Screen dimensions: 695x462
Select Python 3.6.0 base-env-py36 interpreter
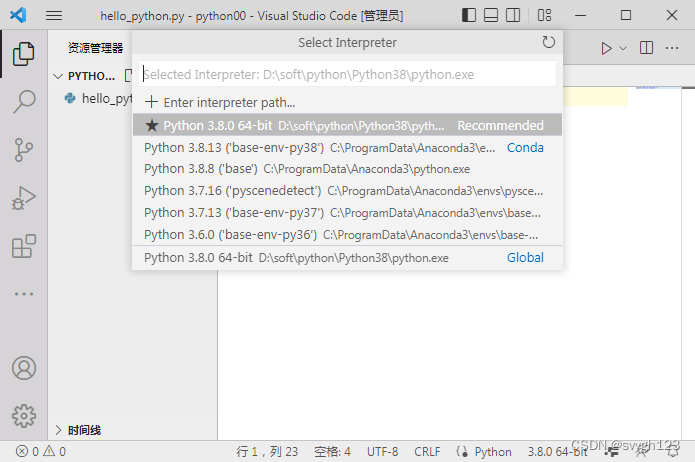(348, 234)
